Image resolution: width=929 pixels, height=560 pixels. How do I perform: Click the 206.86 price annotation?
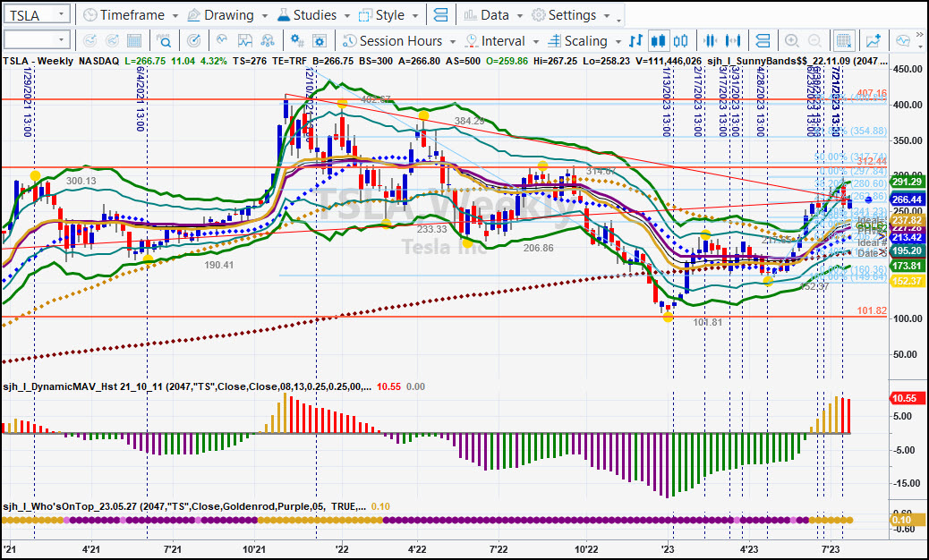coord(539,248)
